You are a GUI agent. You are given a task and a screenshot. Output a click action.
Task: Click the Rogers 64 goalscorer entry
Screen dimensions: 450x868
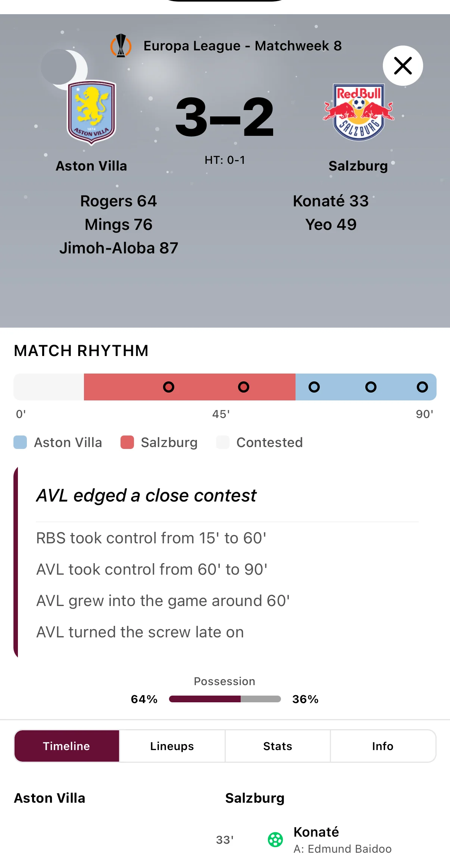(118, 201)
